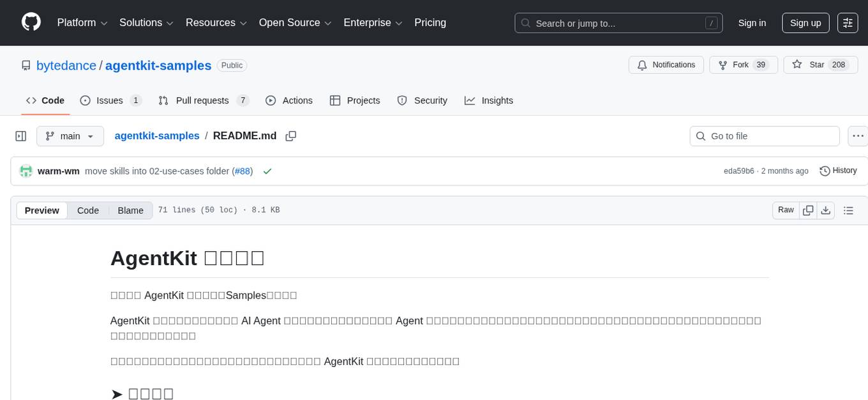
Task: Open commit verification status checkmark
Action: (267, 171)
